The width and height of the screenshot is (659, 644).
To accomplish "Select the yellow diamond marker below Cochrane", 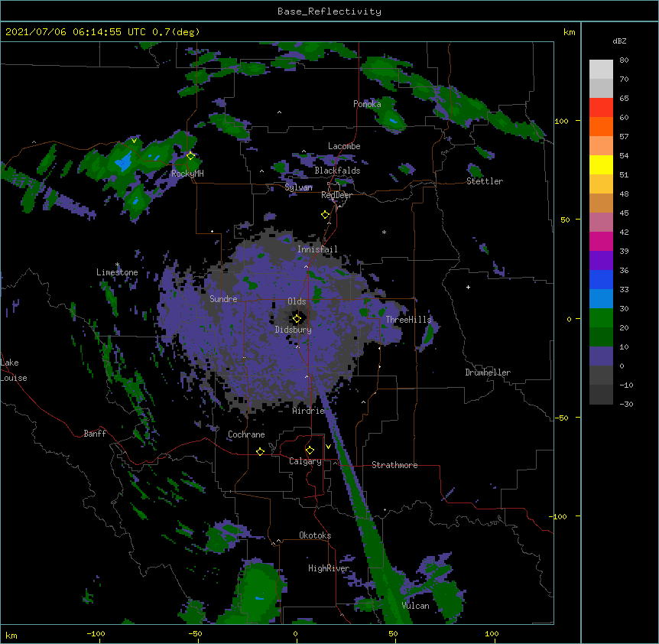I will [260, 451].
